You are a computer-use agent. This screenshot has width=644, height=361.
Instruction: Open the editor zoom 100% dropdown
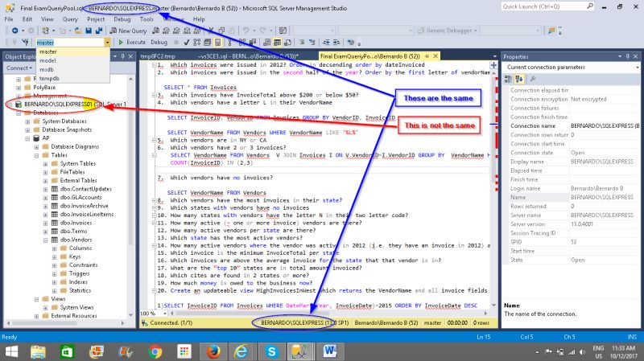[165, 314]
